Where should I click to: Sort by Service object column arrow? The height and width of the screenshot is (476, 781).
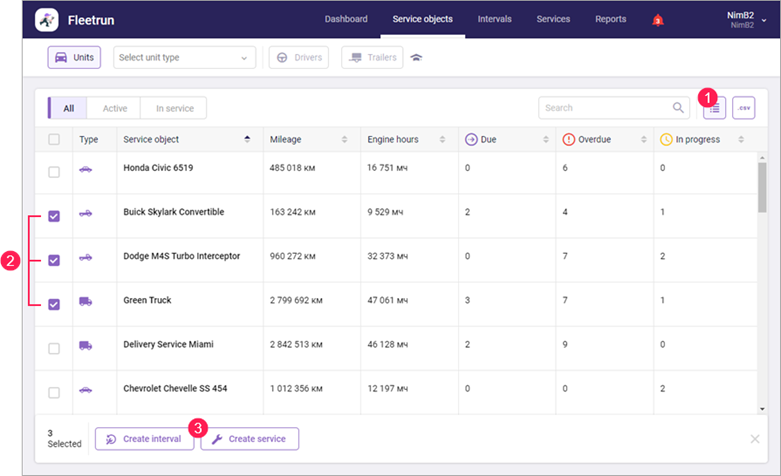click(247, 139)
